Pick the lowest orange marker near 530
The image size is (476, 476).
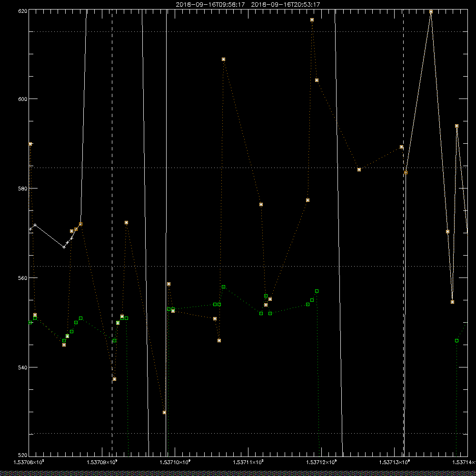(x=164, y=413)
